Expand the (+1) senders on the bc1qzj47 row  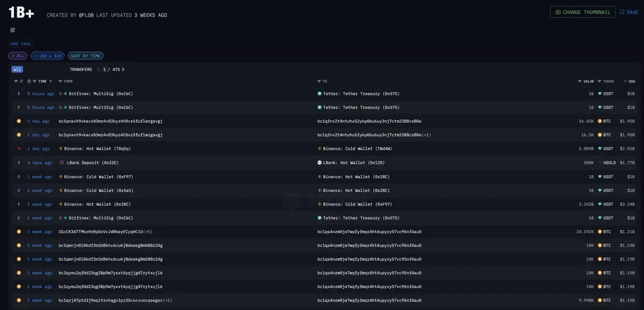point(167,300)
